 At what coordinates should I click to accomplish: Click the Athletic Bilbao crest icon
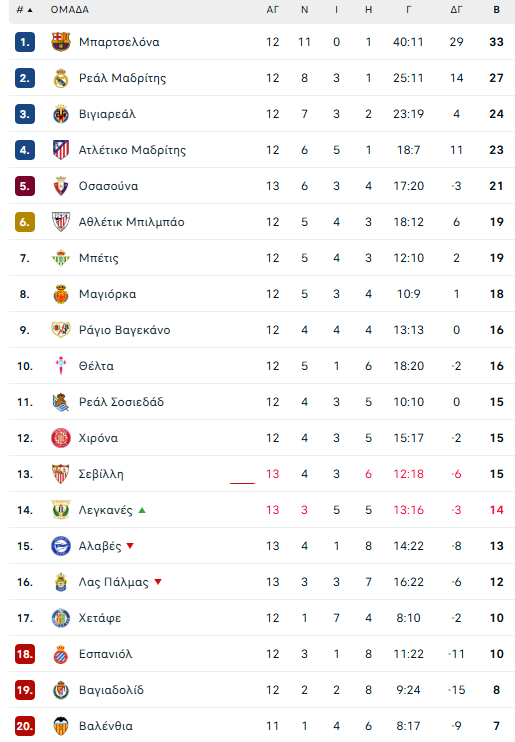click(x=61, y=222)
